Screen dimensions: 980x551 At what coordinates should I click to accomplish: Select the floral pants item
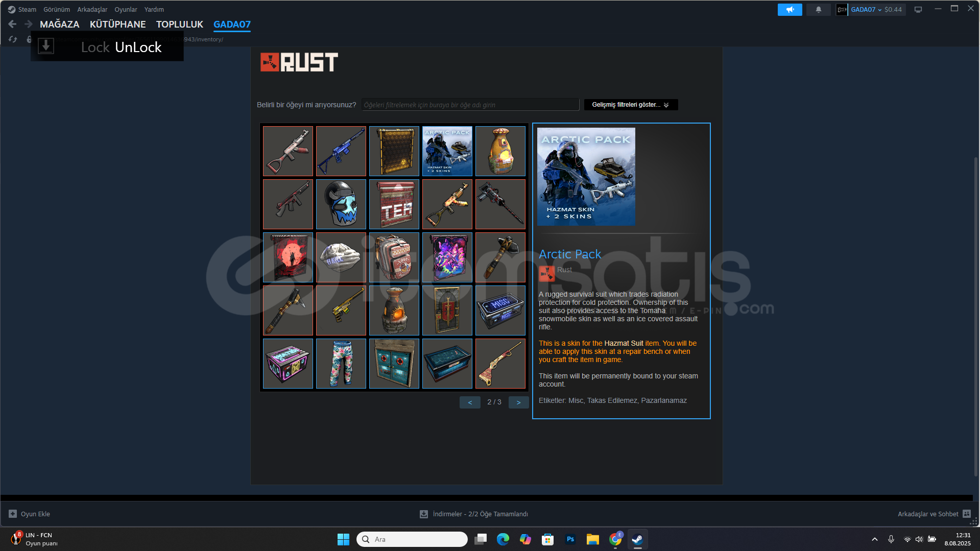click(341, 364)
